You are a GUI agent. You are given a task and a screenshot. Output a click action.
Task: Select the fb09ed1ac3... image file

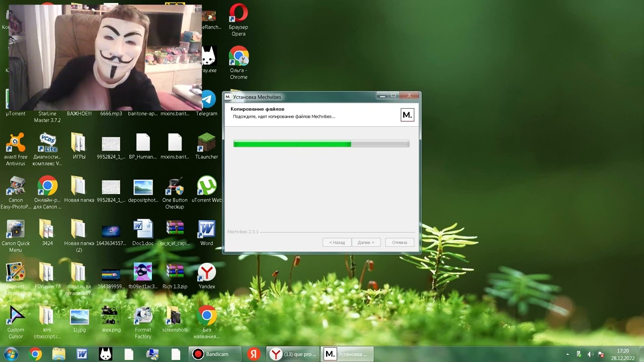pos(143,276)
